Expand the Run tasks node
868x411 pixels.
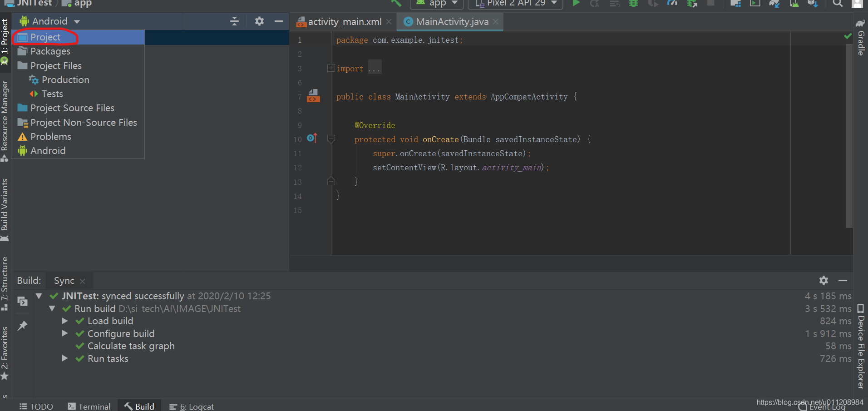[x=65, y=359]
